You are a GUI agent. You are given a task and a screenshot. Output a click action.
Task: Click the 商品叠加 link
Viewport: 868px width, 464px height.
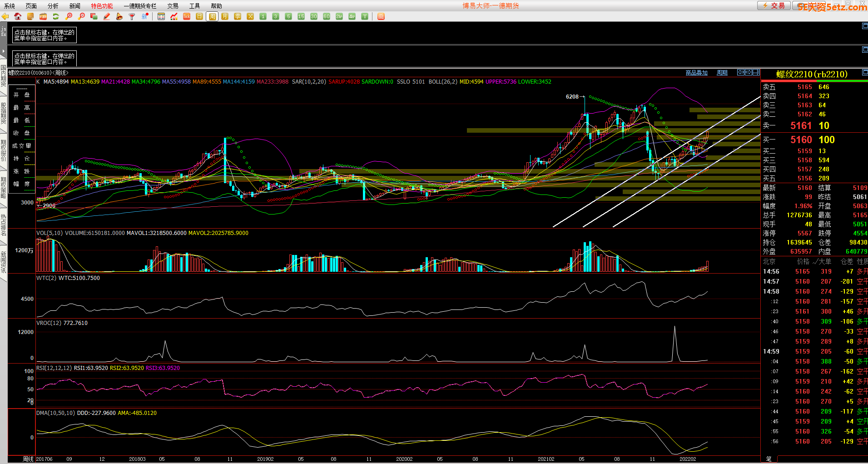click(697, 73)
